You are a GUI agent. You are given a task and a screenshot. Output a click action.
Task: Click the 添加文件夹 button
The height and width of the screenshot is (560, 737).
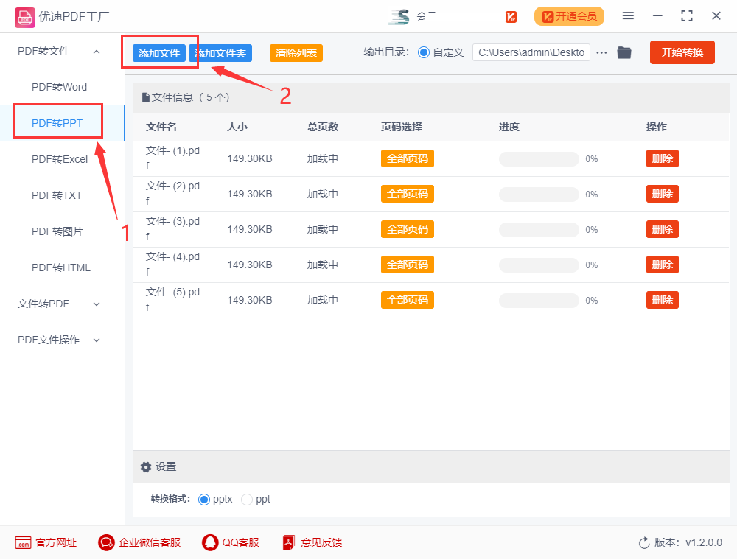[x=220, y=53]
